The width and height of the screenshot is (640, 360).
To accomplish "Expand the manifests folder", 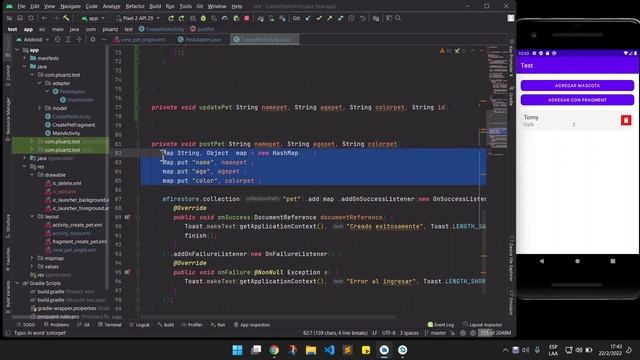I will (24, 58).
